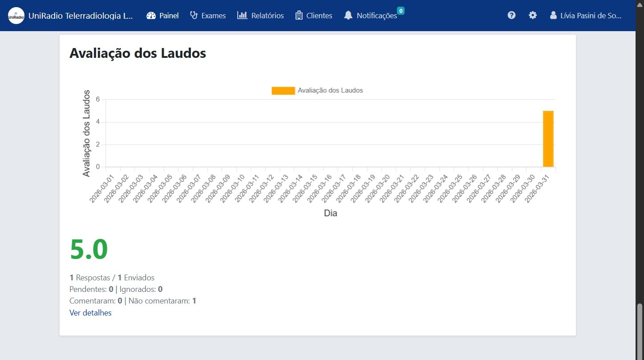Open settings with the gear icon

533,15
